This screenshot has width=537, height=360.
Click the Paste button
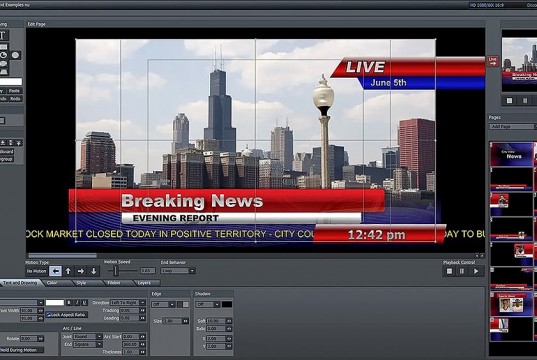(x=14, y=91)
